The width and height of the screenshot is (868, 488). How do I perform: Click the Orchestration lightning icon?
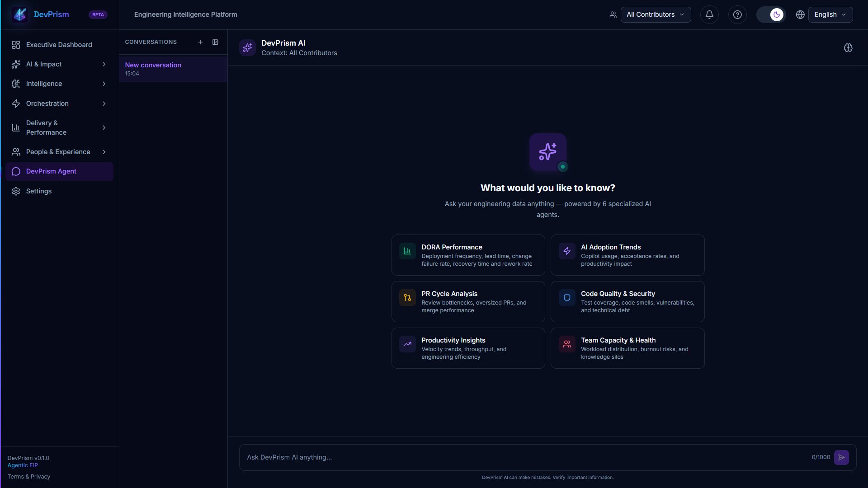(x=16, y=103)
